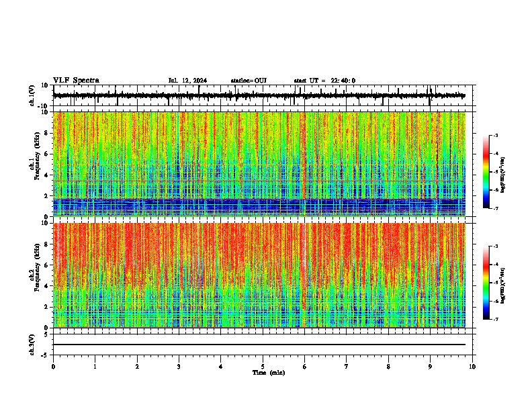
Task: Click the "ch.1(V)" waveform axis label
Action: (x=32, y=95)
